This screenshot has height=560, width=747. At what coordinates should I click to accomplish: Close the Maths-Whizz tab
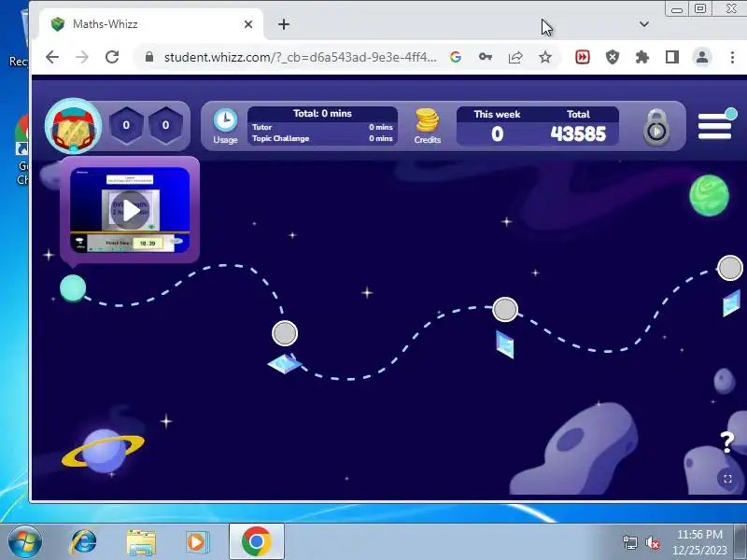click(x=248, y=24)
